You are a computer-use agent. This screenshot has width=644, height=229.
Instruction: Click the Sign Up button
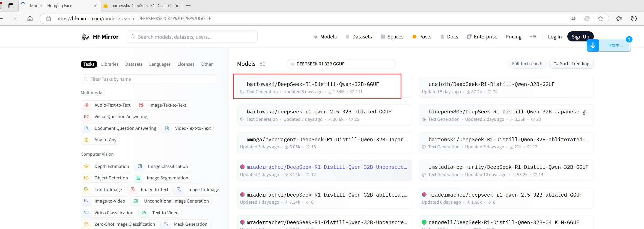pos(580,37)
